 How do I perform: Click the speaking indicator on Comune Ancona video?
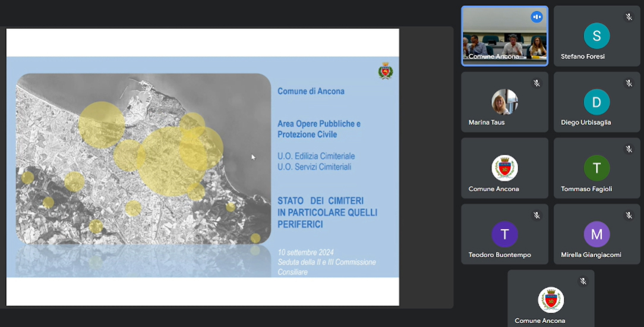536,17
